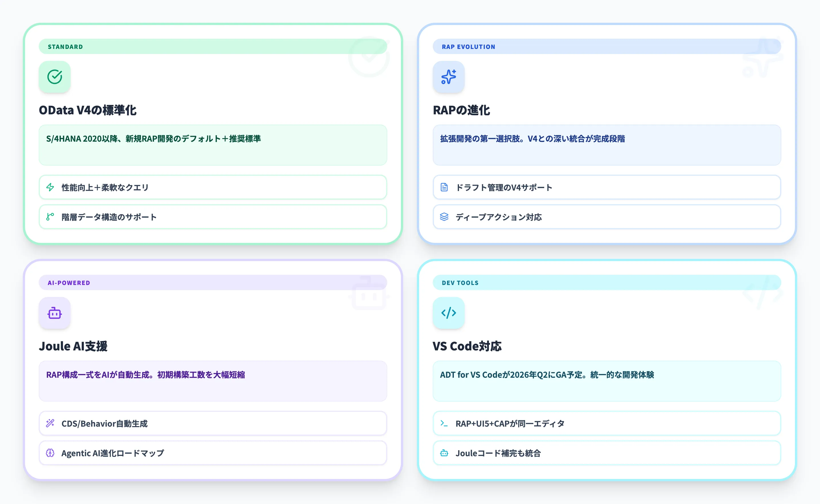Click the brain icon next to Agentic AI進化ロードマップ
Image resolution: width=820 pixels, height=504 pixels.
[50, 453]
